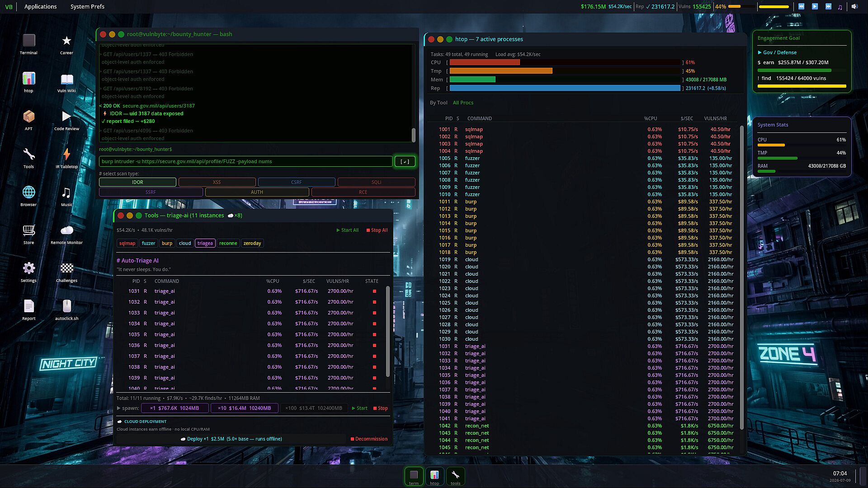Screen dimensions: 868x488
Task: Open the Remote Monitor cloud icon
Action: pyautogui.click(x=66, y=234)
